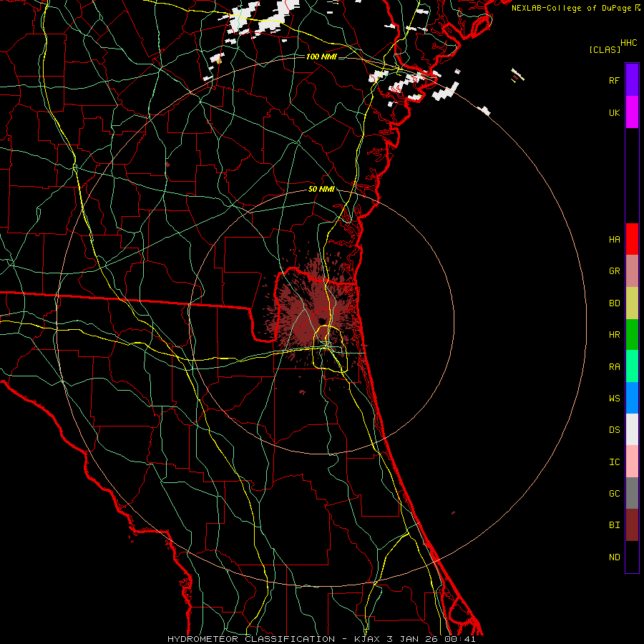Click the HR legend label
Screen dimensions: 644x644
click(614, 335)
